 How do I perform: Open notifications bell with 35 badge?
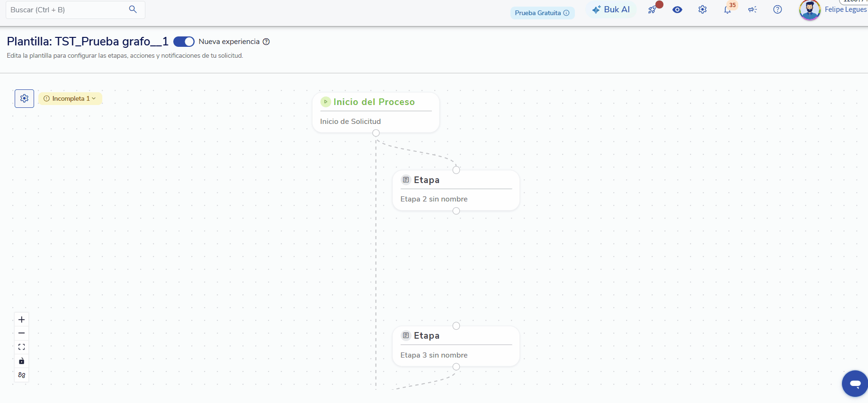727,9
